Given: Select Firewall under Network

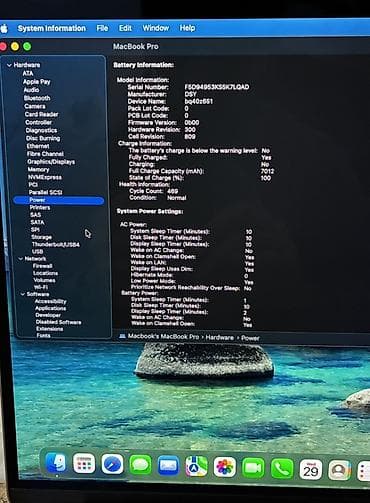Looking at the screenshot, I should 42,266.
